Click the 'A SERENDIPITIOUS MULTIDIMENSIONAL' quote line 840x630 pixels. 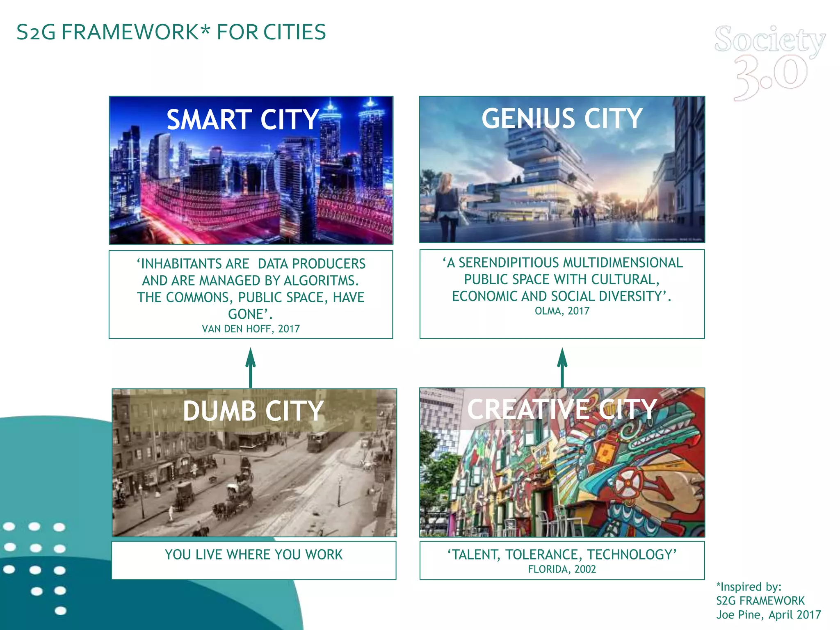(562, 262)
